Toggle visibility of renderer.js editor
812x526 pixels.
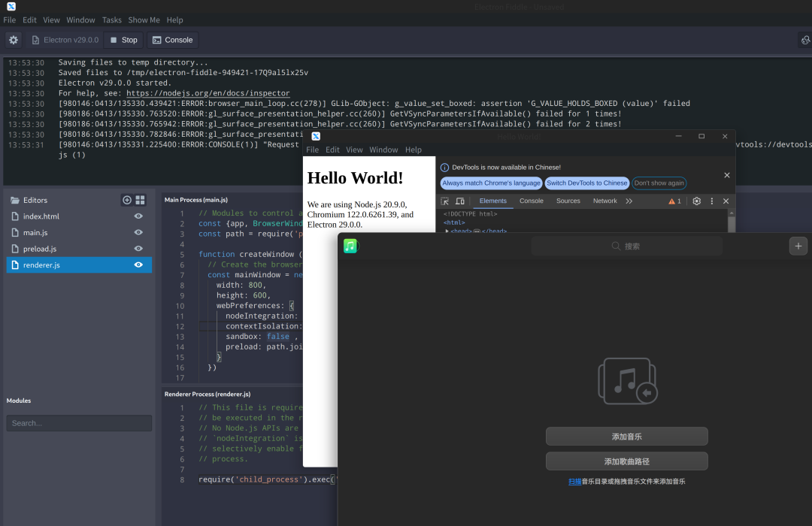138,265
